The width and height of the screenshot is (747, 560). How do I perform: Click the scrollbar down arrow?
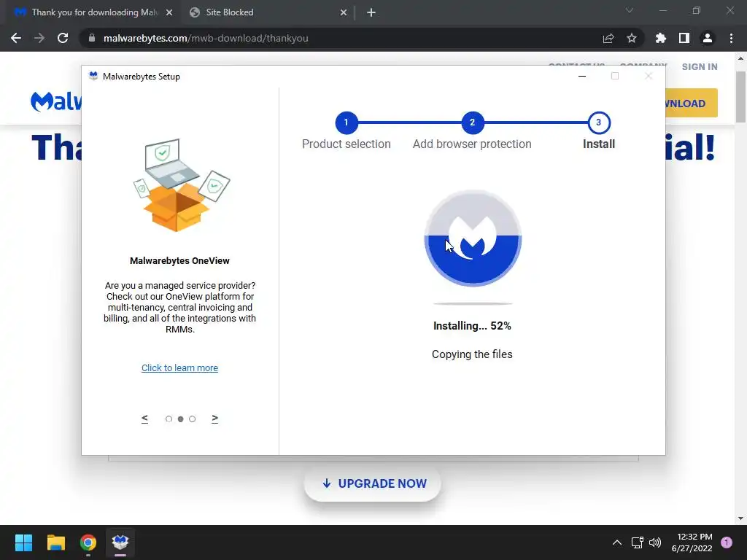click(x=741, y=518)
